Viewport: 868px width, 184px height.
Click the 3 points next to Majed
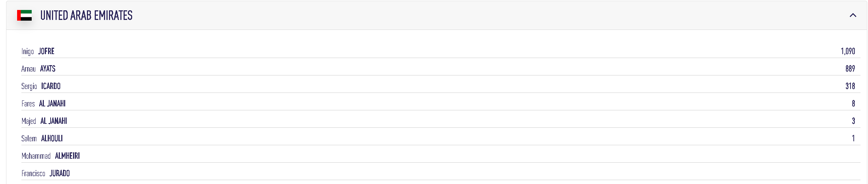853,121
